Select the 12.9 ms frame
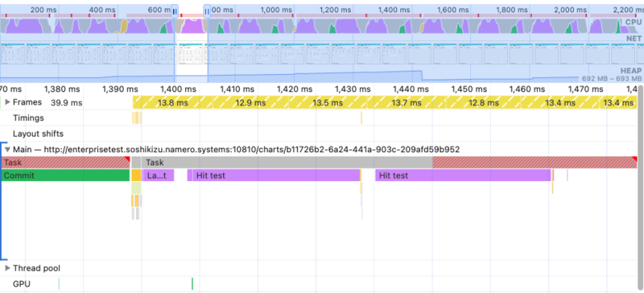 pyautogui.click(x=250, y=103)
